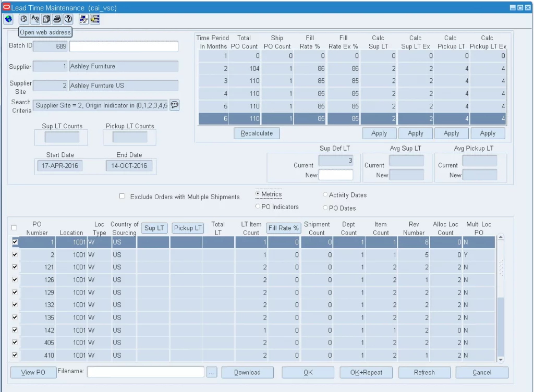Click the Supplier Site field Ashley Furnture US
Screen dimensions: 534x392
[124, 85]
